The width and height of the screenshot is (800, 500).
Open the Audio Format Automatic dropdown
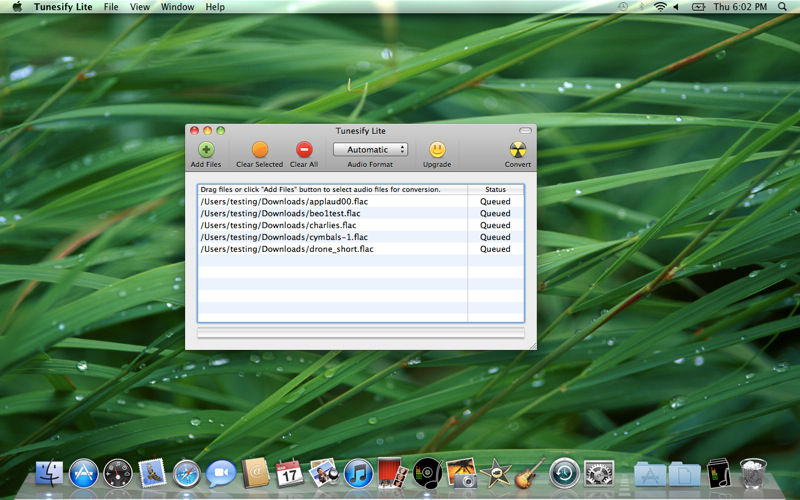(370, 149)
